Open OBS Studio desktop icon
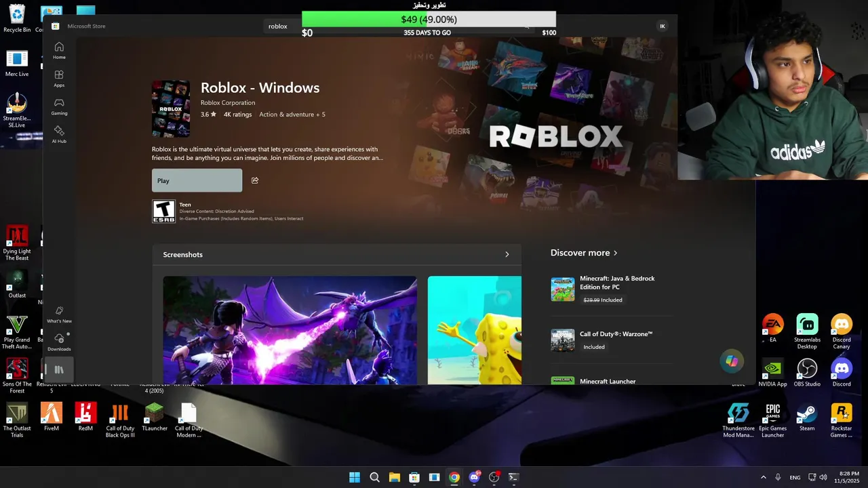 click(807, 372)
